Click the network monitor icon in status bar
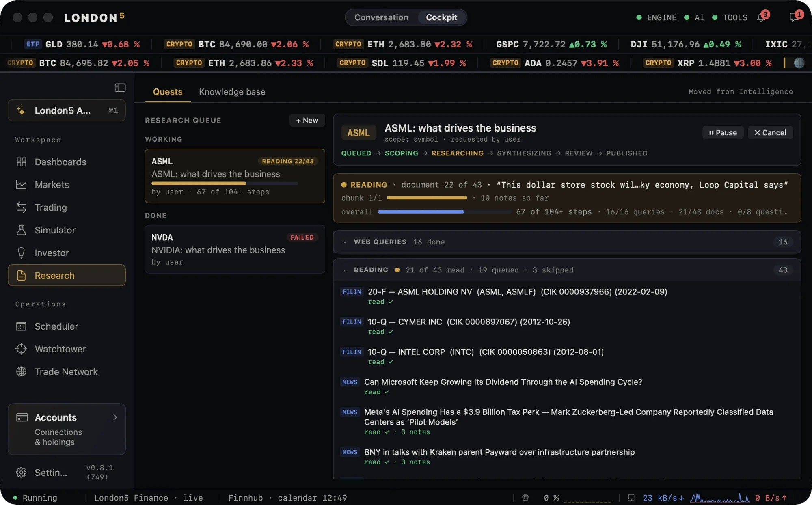The height and width of the screenshot is (505, 812). tap(631, 498)
